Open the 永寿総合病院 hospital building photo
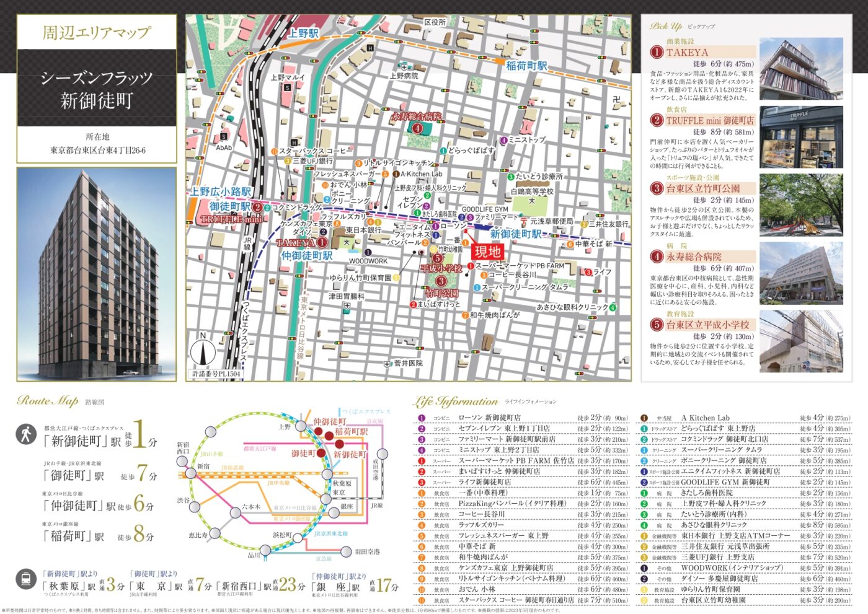868x614 pixels. (801, 273)
